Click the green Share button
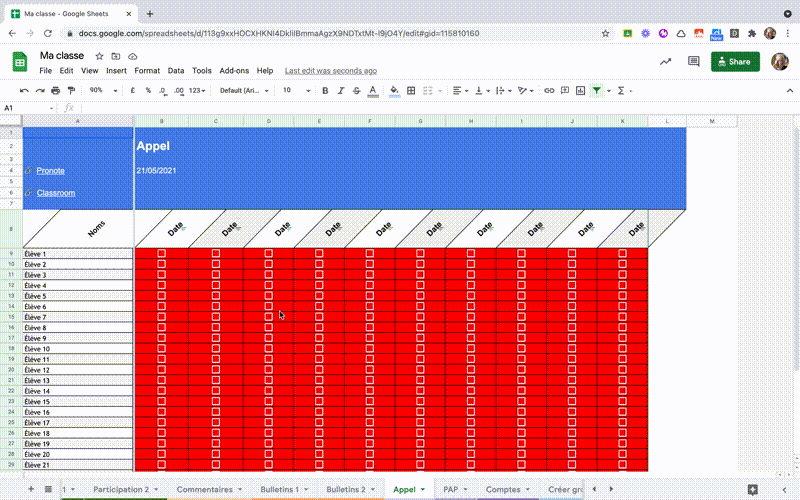 [x=735, y=62]
